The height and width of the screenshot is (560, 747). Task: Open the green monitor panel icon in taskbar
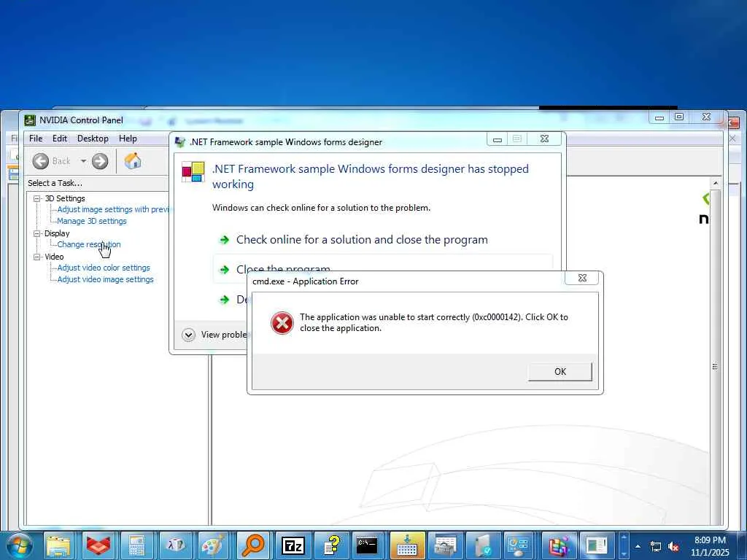tap(597, 545)
